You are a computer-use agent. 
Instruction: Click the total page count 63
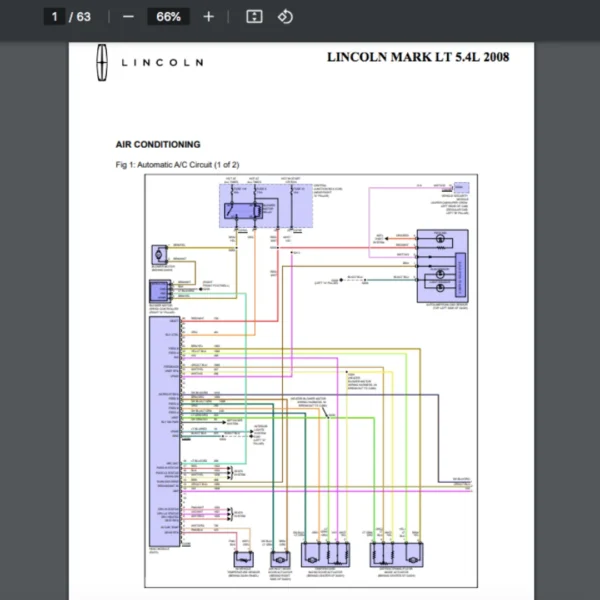[83, 17]
